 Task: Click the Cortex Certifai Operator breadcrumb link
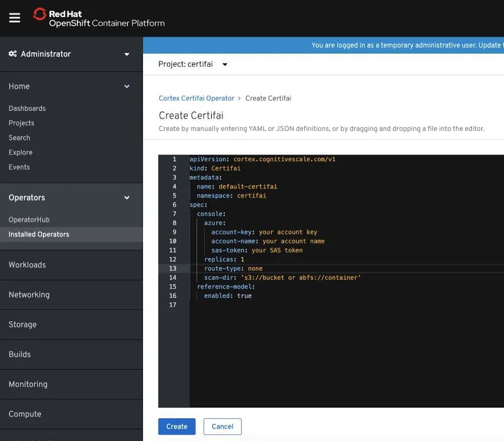(x=196, y=98)
